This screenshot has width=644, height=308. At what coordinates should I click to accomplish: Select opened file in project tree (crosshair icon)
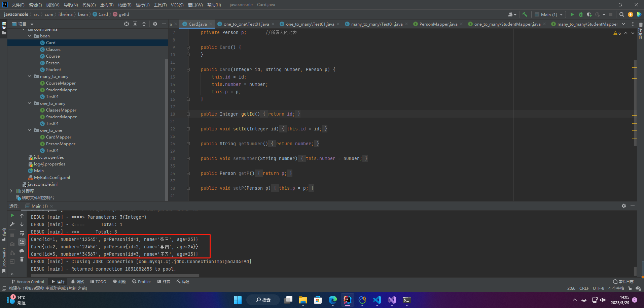[127, 24]
